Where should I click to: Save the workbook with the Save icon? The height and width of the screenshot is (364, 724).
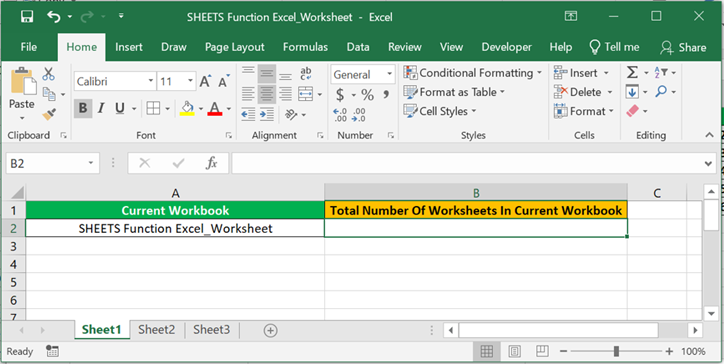pos(27,17)
